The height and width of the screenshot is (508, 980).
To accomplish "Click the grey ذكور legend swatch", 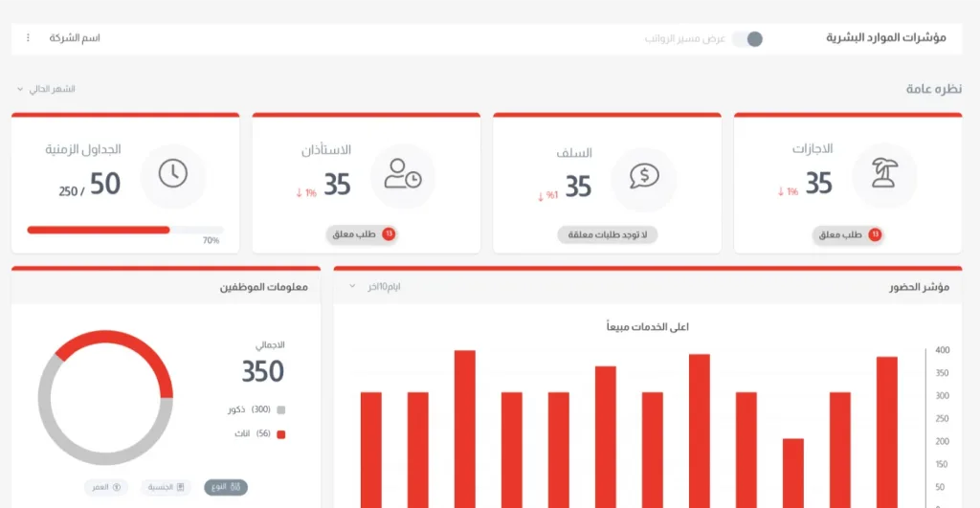I will point(281,409).
